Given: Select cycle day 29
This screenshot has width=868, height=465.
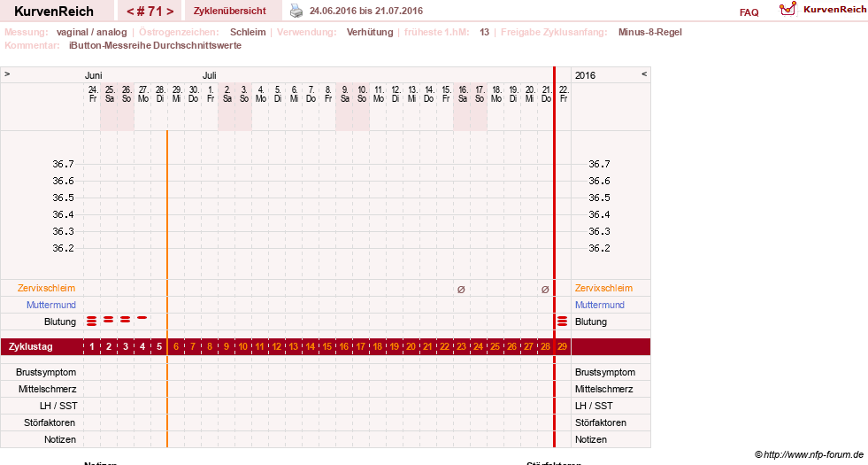Looking at the screenshot, I should tap(563, 346).
